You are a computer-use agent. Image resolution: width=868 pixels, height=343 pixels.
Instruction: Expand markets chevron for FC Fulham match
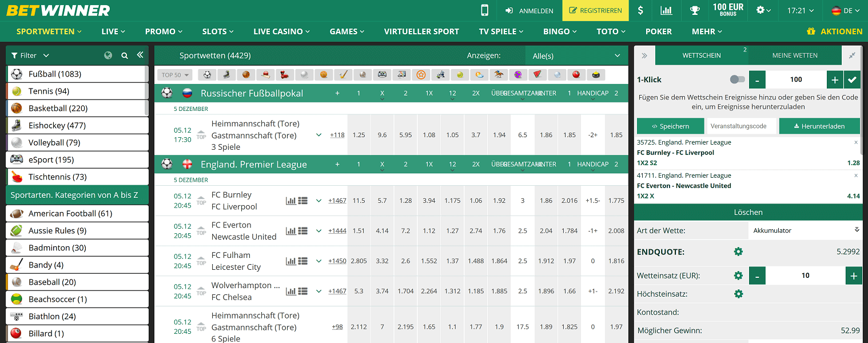[318, 261]
